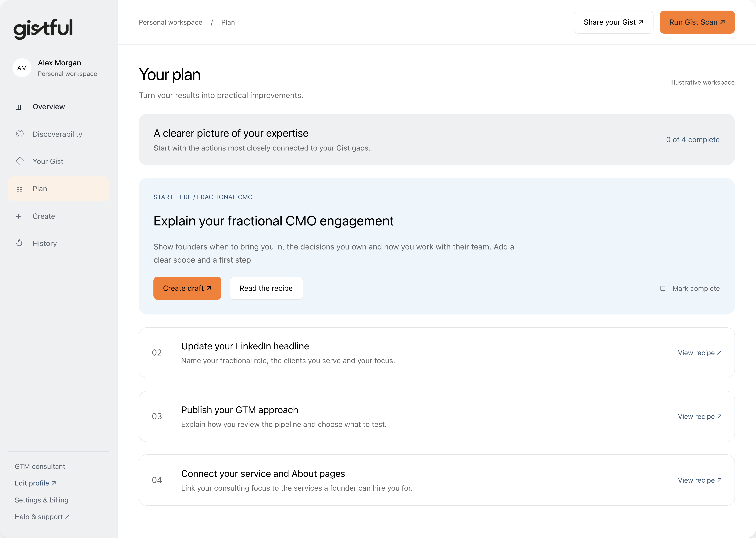756x538 pixels.
Task: Click the GTM consultant label
Action: [40, 466]
